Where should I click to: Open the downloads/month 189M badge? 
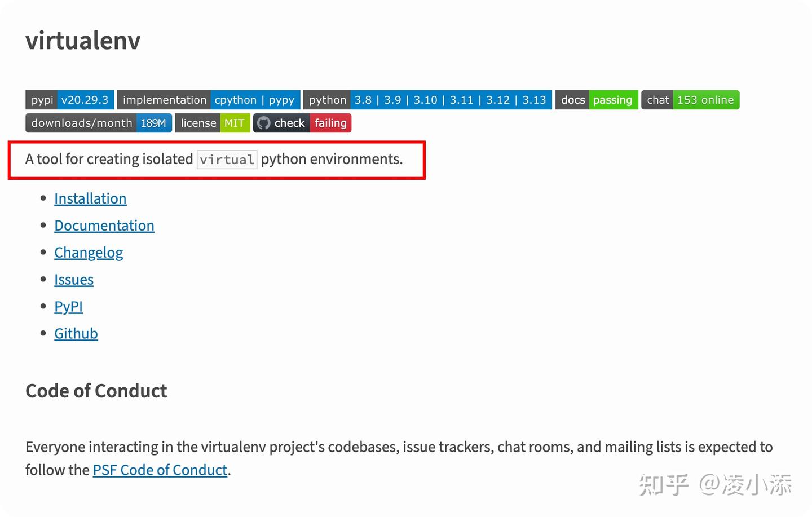pos(99,123)
